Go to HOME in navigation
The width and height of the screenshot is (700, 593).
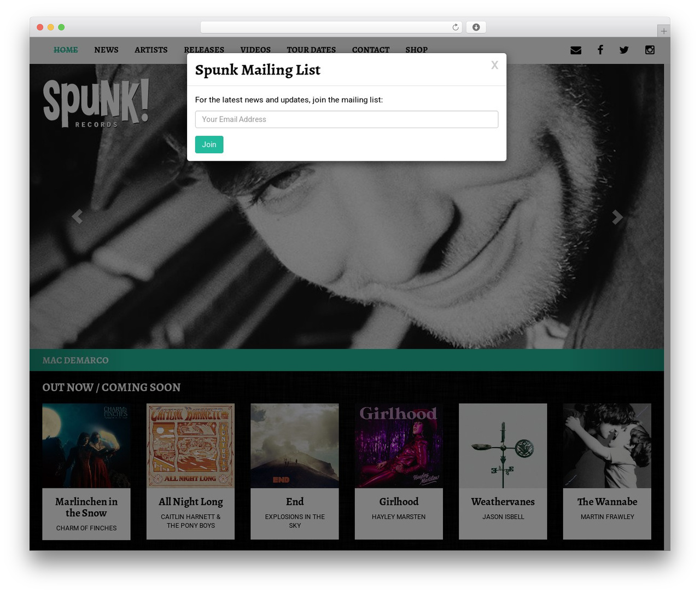66,50
